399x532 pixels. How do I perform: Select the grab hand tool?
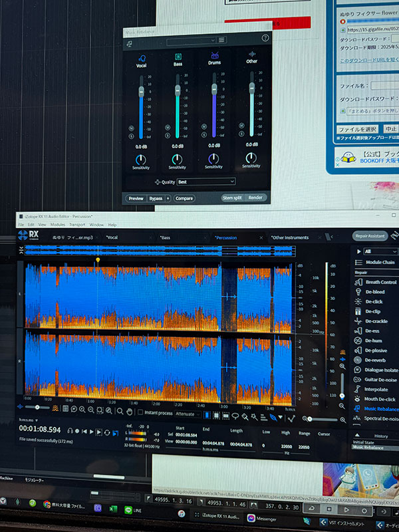click(x=129, y=412)
